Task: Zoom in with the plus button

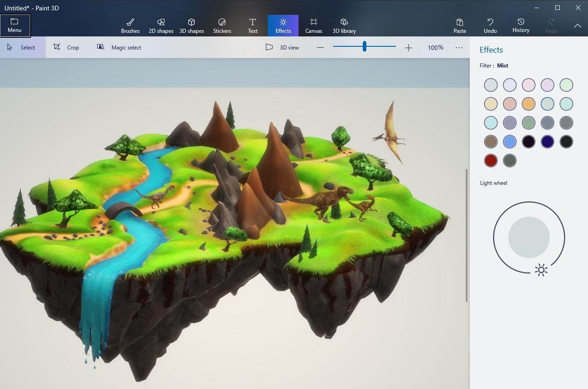Action: point(408,47)
